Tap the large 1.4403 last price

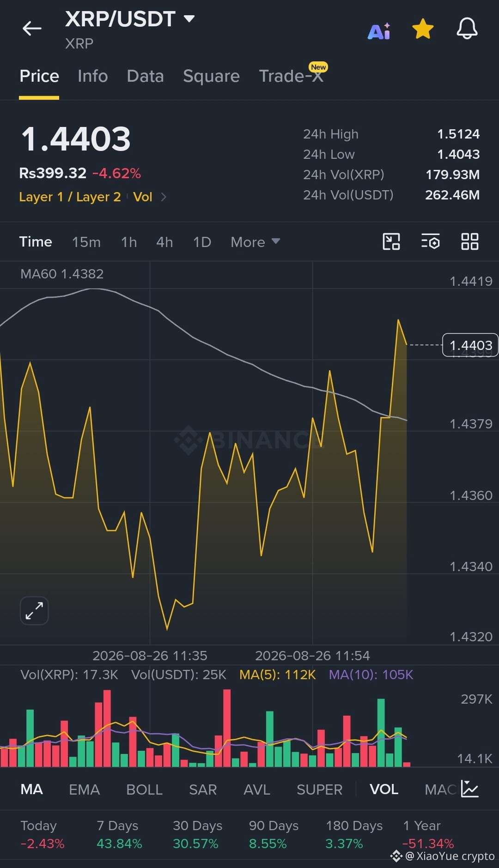(x=76, y=139)
